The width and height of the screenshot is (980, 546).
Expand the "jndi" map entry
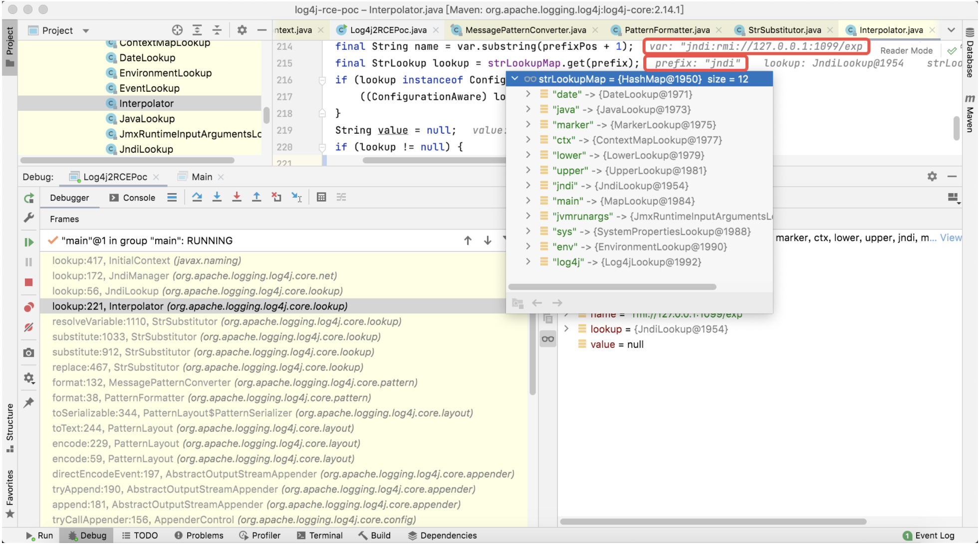528,186
